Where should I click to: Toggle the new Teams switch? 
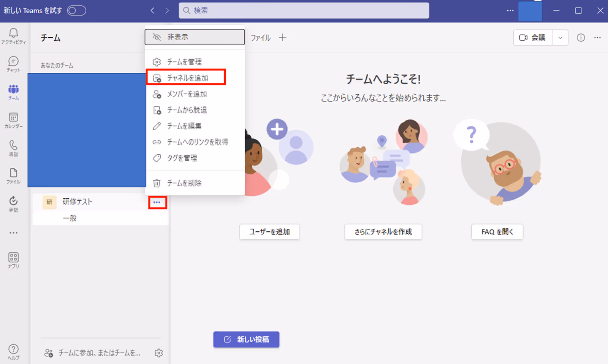click(x=76, y=11)
